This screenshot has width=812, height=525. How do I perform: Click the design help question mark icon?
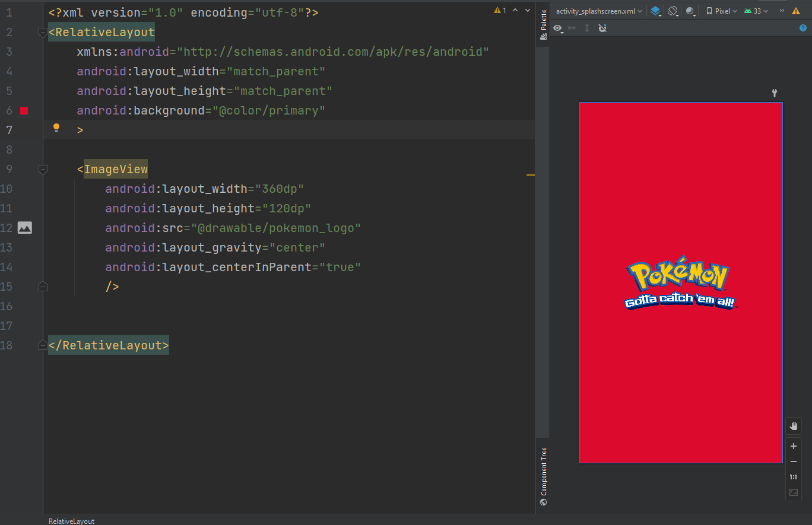(x=803, y=28)
